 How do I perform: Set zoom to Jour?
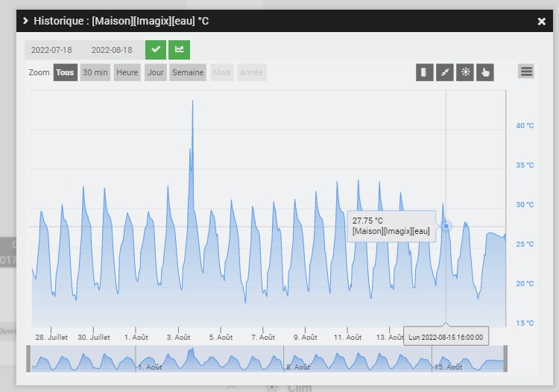pos(156,72)
